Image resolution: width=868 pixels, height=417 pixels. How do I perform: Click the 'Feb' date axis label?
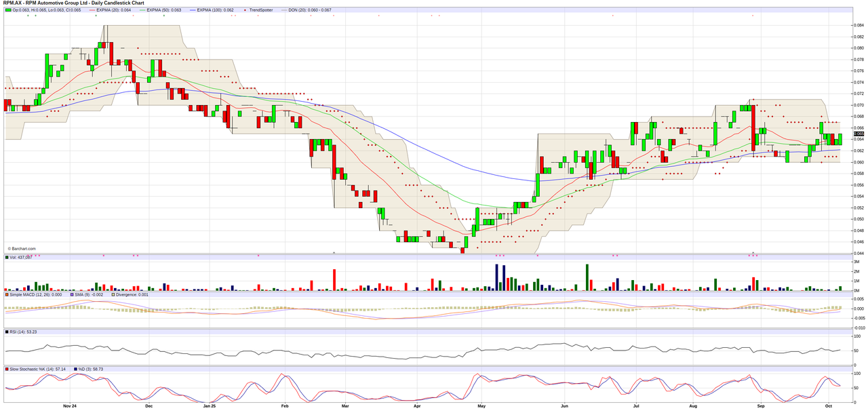click(284, 405)
